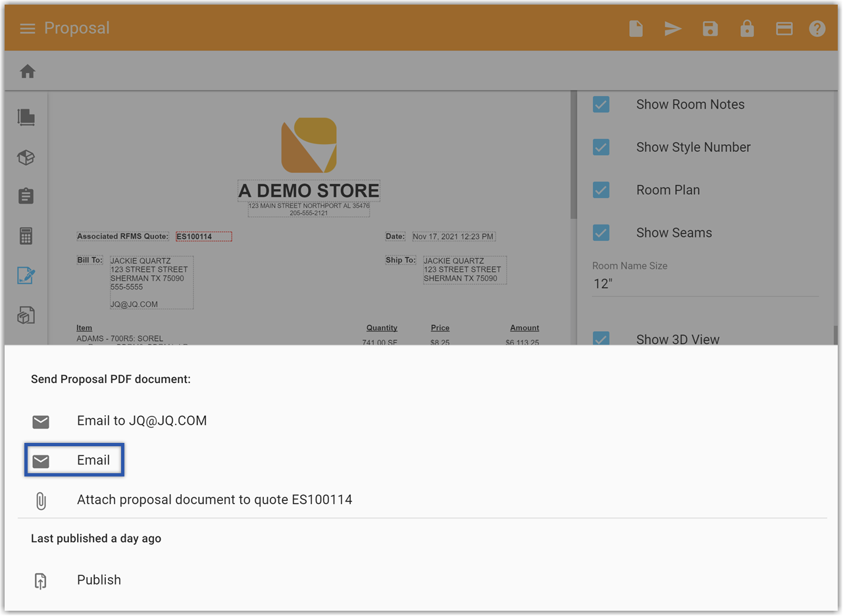Click the Quantity column header
Viewport: 843px width, 616px height.
382,328
